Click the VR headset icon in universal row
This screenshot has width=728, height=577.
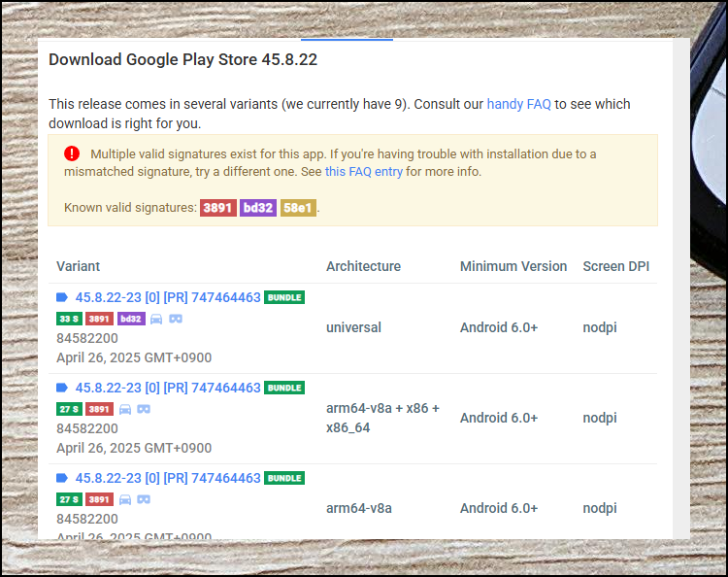[x=176, y=319]
